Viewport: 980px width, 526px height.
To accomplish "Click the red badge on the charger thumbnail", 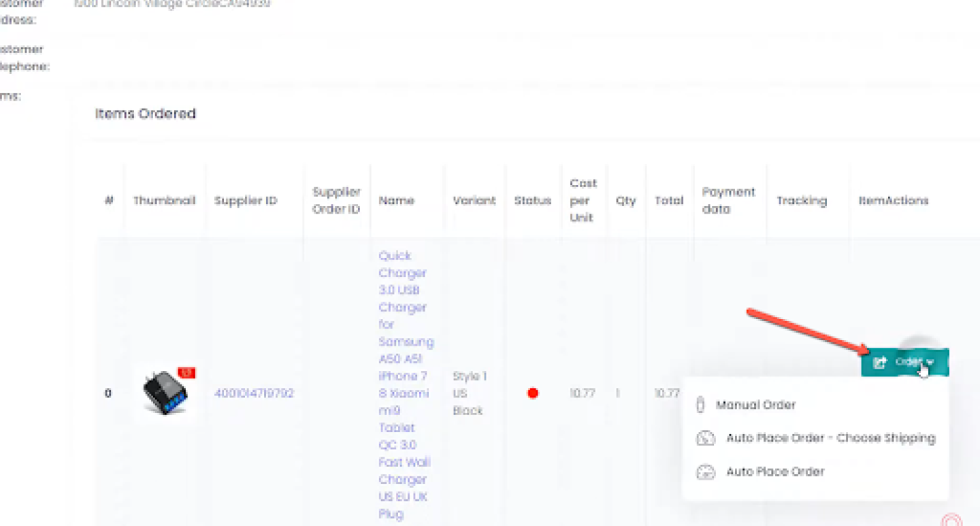I will coord(186,372).
